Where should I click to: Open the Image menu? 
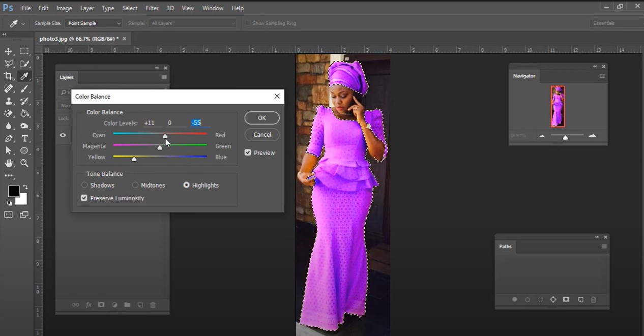64,8
